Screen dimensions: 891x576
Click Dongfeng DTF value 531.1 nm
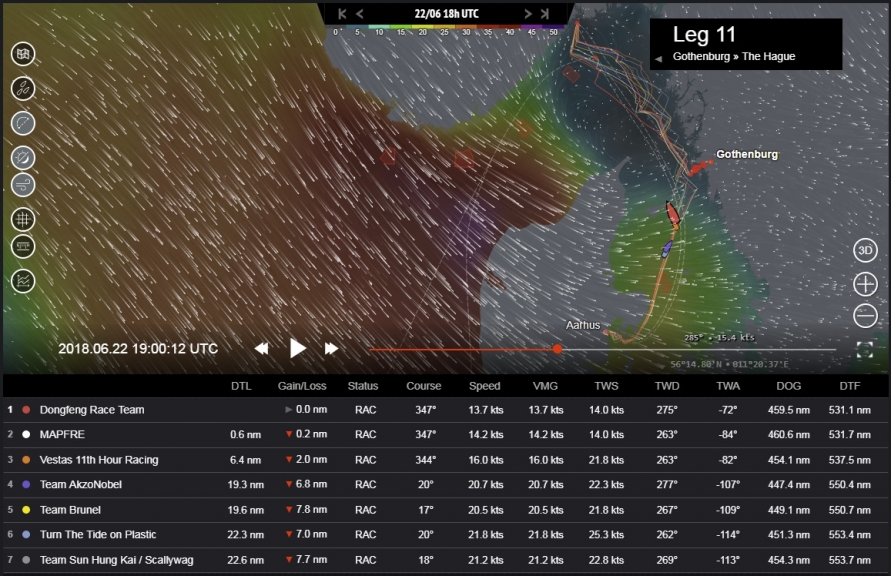[850, 410]
